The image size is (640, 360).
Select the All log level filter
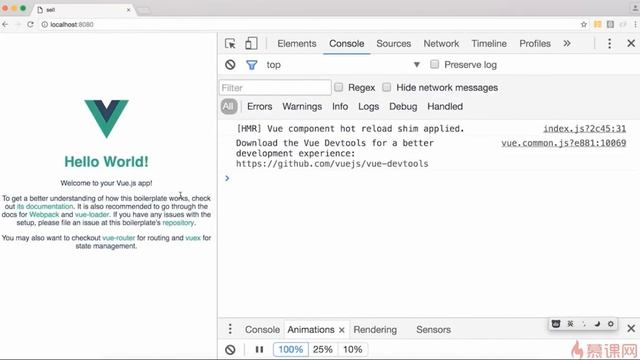(229, 106)
